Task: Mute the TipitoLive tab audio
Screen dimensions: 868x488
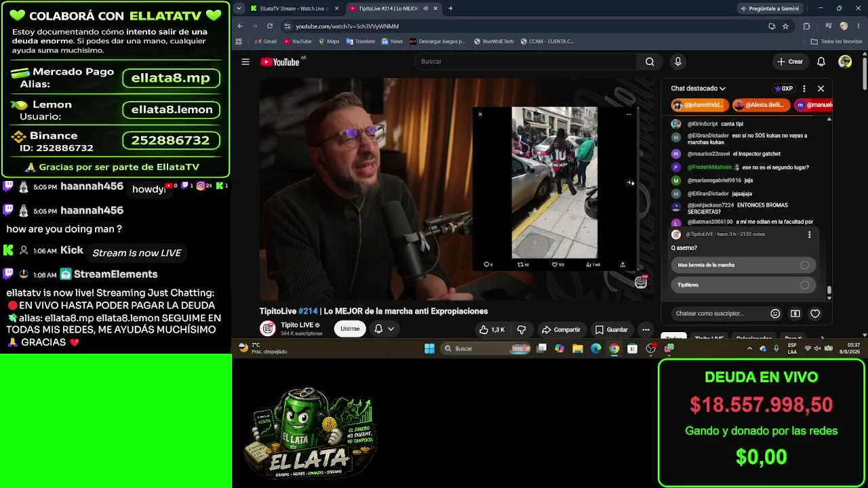Action: pyautogui.click(x=425, y=9)
